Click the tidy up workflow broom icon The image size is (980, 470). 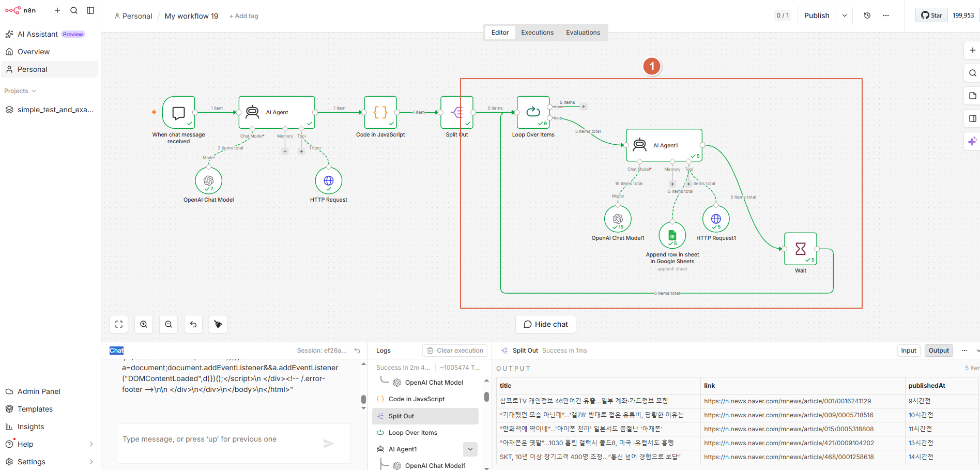218,324
